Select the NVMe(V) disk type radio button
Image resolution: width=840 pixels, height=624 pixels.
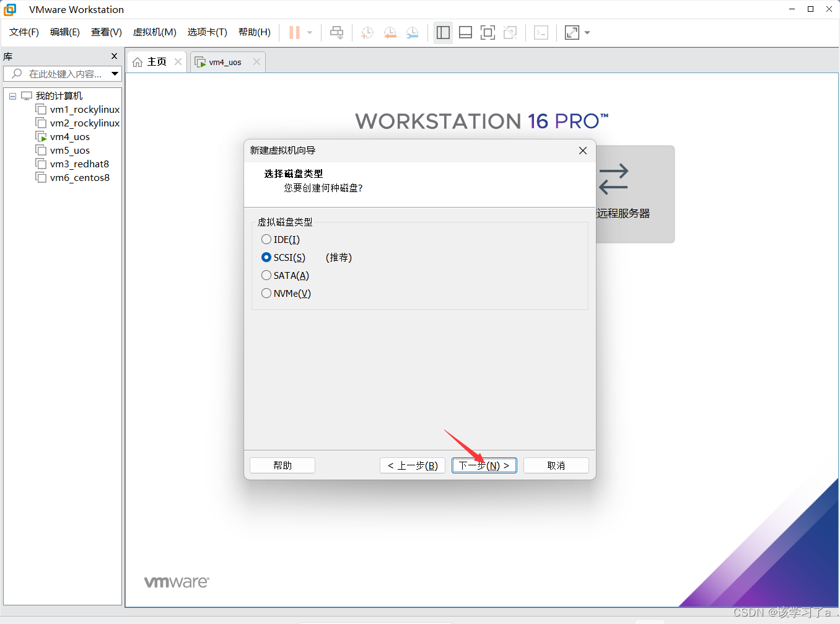click(266, 294)
